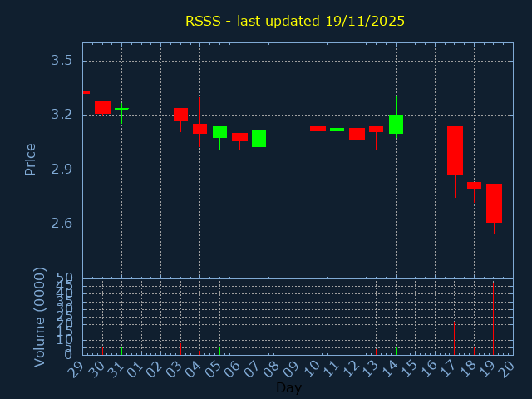
Task: Click the green candlestick on day 14
Action: [x=396, y=124]
